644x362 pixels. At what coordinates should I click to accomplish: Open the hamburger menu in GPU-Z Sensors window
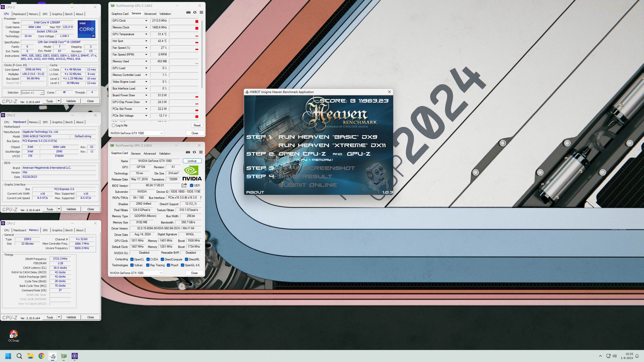201,12
